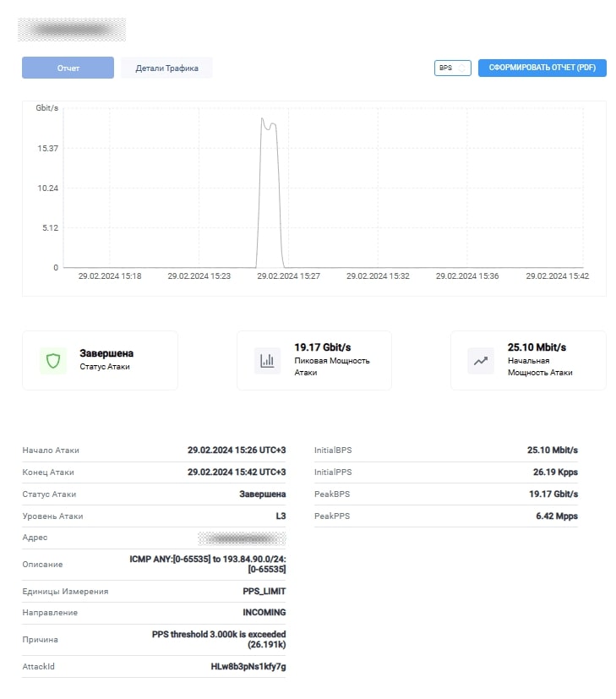Viewport: 616px width, 699px height.
Task: Click the 15.37 y-axis value
Action: tap(47, 148)
